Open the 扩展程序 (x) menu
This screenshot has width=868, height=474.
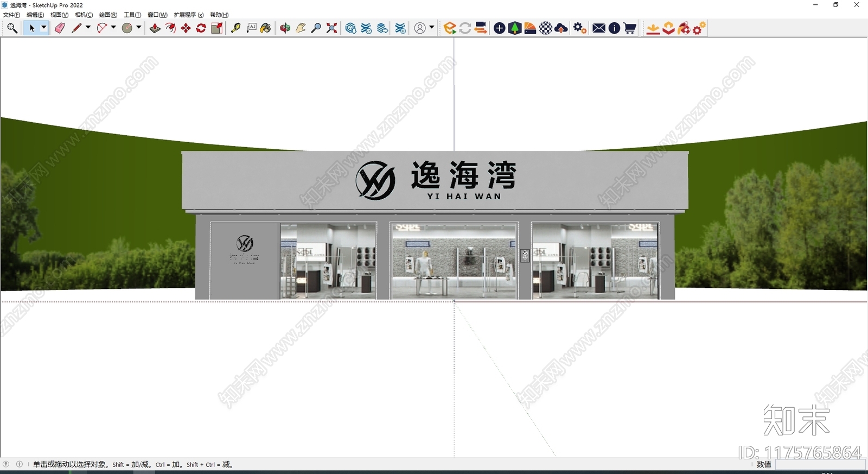coord(189,15)
